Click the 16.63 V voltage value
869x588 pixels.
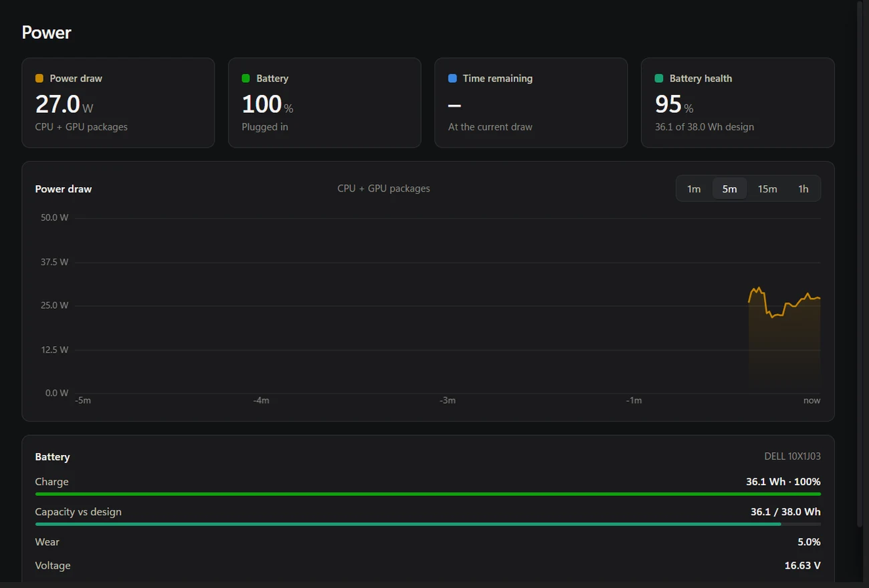pyautogui.click(x=802, y=565)
